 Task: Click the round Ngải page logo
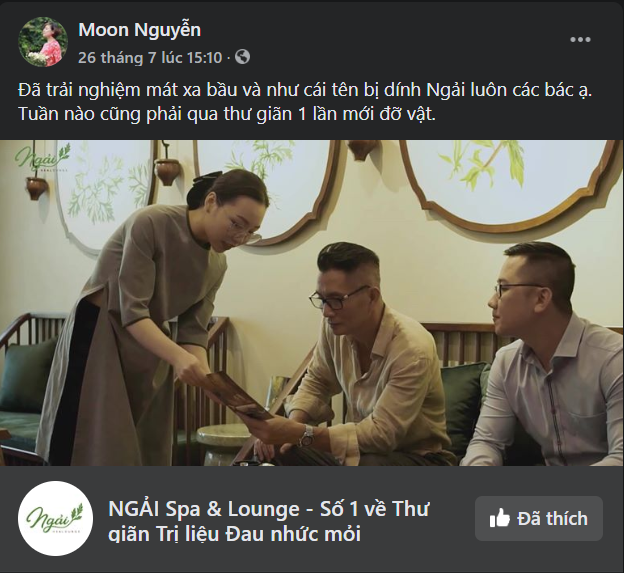pos(55,518)
